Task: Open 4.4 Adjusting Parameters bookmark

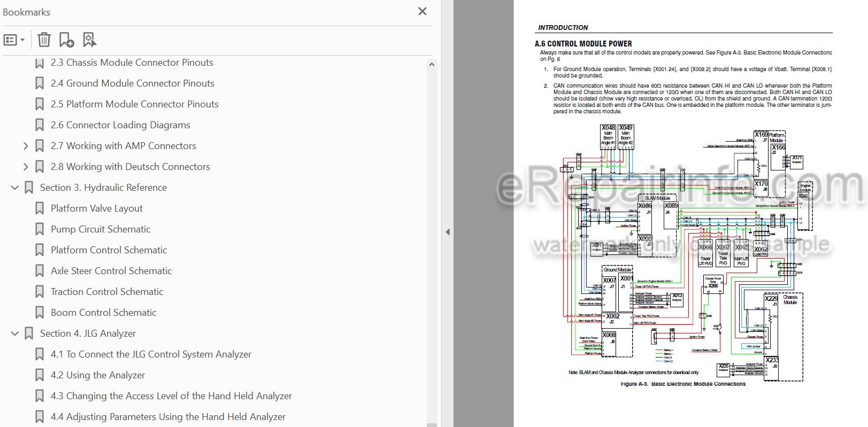Action: coord(168,417)
